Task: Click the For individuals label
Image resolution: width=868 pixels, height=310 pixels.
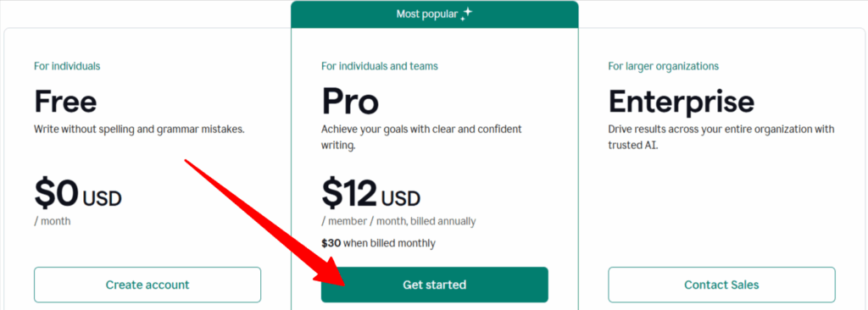Action: 67,66
